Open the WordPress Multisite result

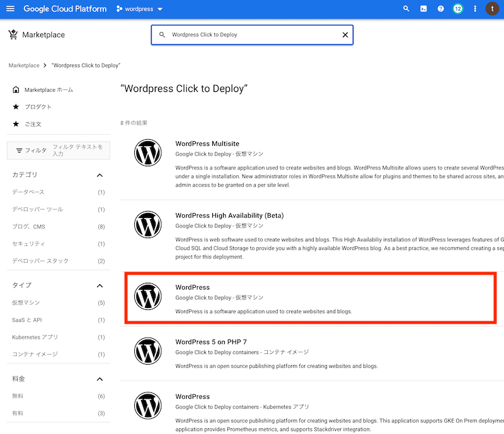(207, 144)
